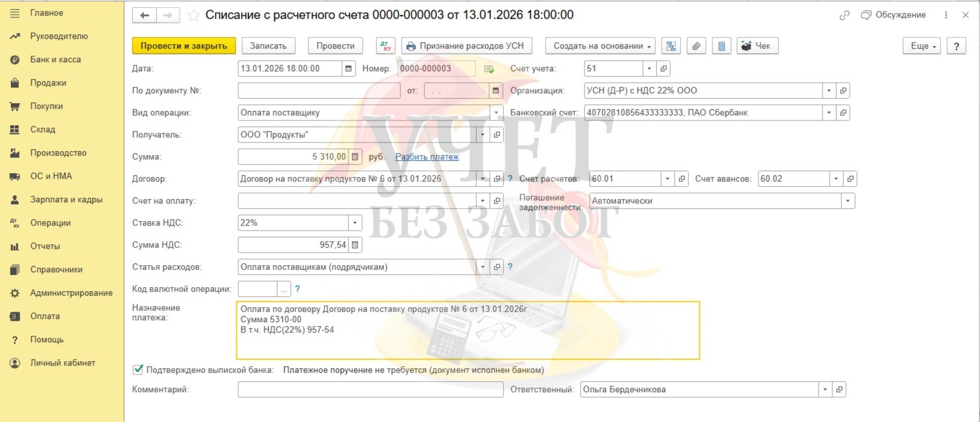Open calculator for Сумма field
The width and height of the screenshot is (980, 422).
click(x=355, y=157)
